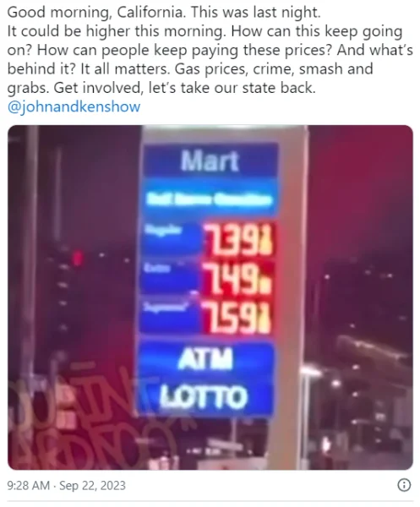Click the info icon beside the timestamp

click(x=404, y=485)
